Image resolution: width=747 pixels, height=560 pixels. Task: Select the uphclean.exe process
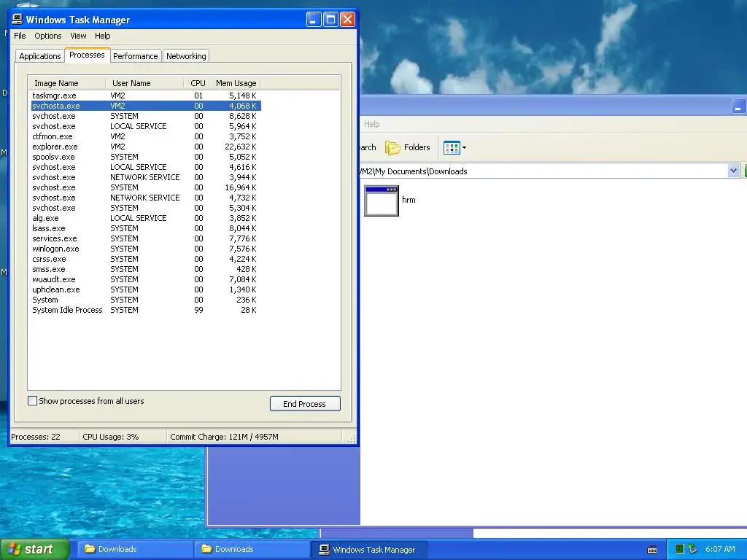coord(146,289)
